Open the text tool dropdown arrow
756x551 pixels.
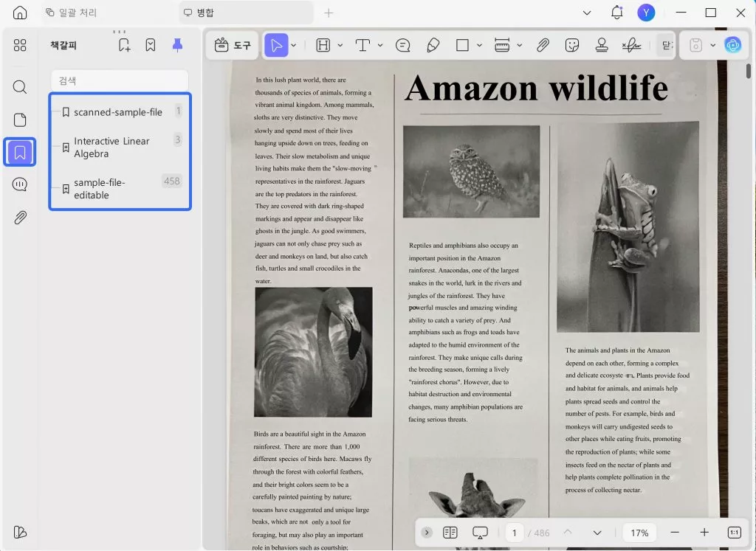(380, 46)
